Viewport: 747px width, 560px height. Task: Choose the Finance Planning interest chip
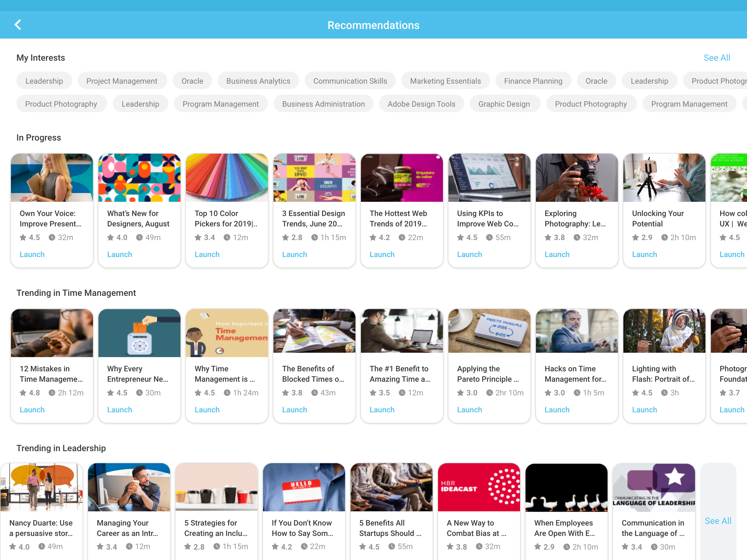[533, 81]
